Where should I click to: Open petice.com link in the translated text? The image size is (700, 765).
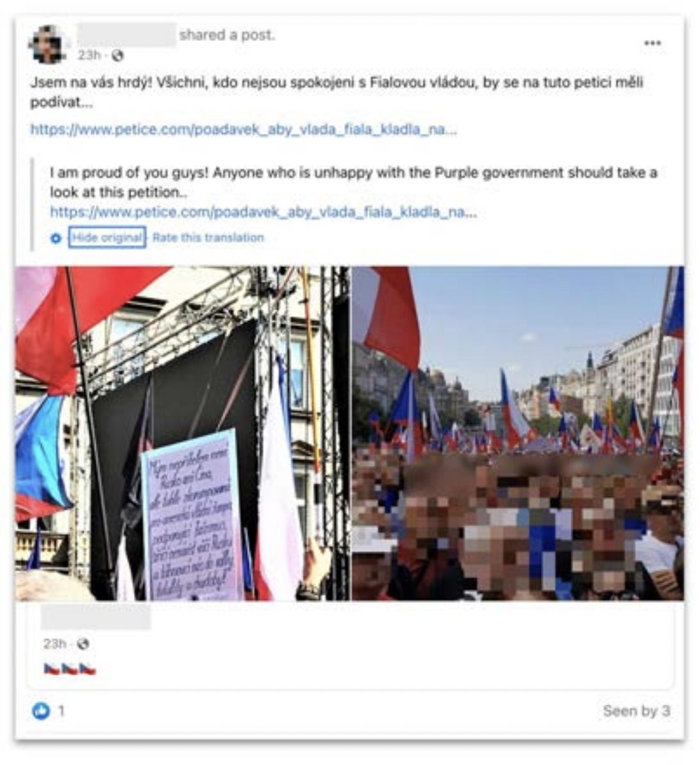click(263, 211)
